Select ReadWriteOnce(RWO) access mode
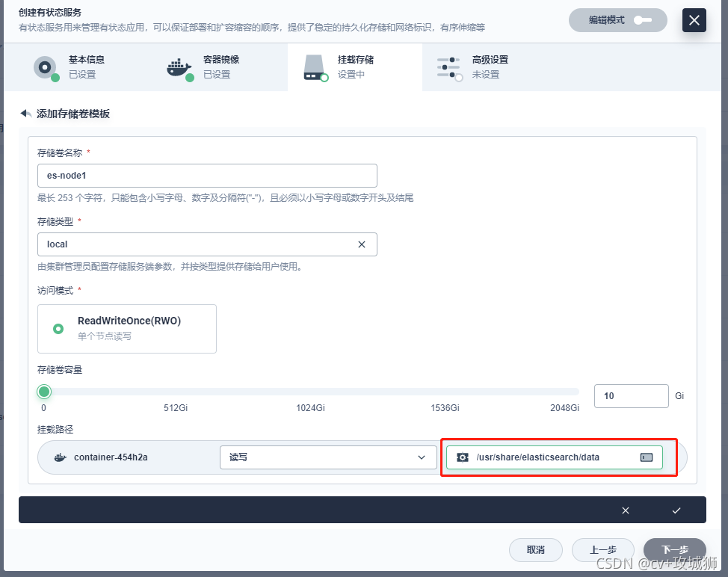728x577 pixels. 126,328
